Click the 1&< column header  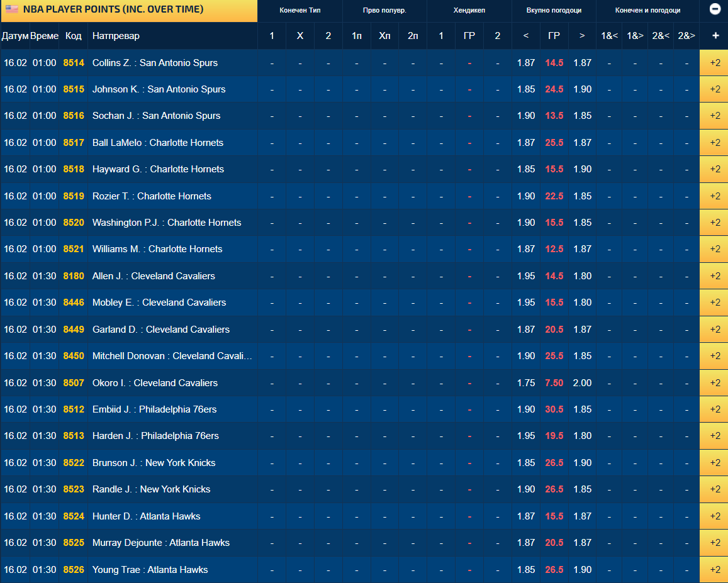[x=609, y=36]
